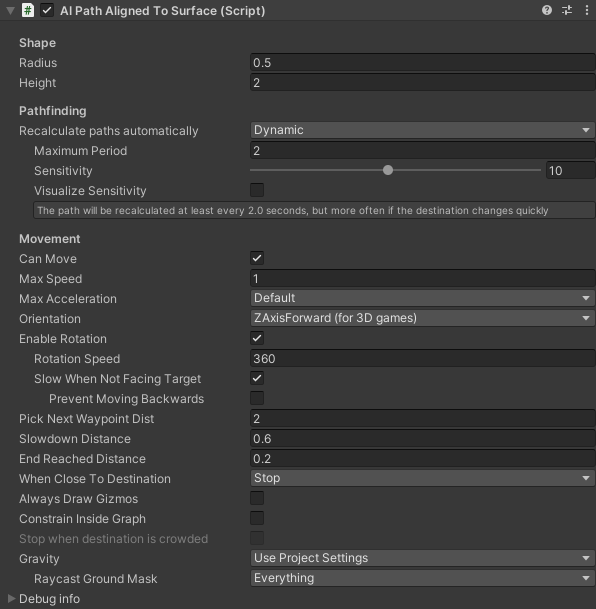The height and width of the screenshot is (609, 596).
Task: Uncheck the Can Move option
Action: tap(257, 258)
